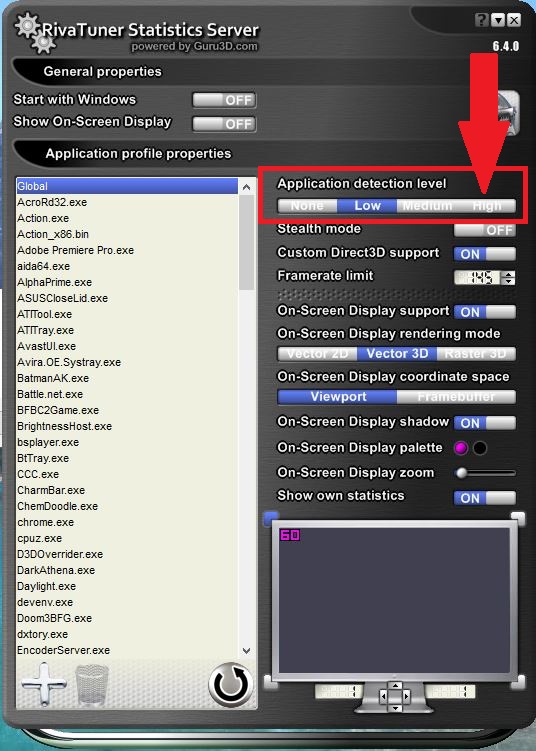Click bottom-right corner anchor of preview monitor
The image size is (536, 751).
click(518, 682)
